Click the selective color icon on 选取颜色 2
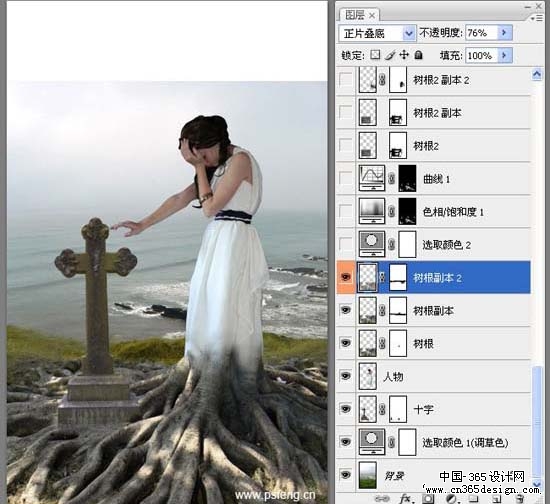The image size is (550, 504). click(x=371, y=244)
